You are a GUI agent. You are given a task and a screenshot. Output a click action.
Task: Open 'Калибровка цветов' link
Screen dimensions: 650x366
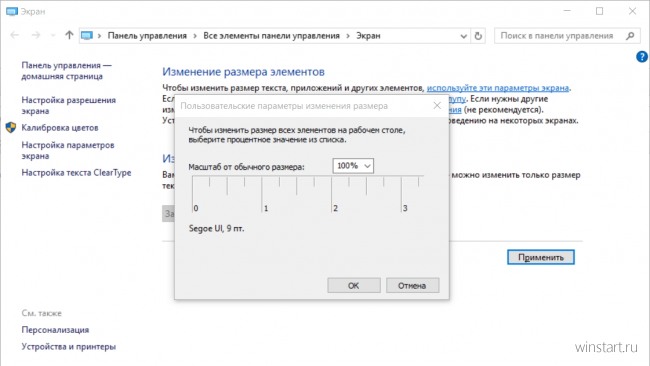pyautogui.click(x=60, y=128)
